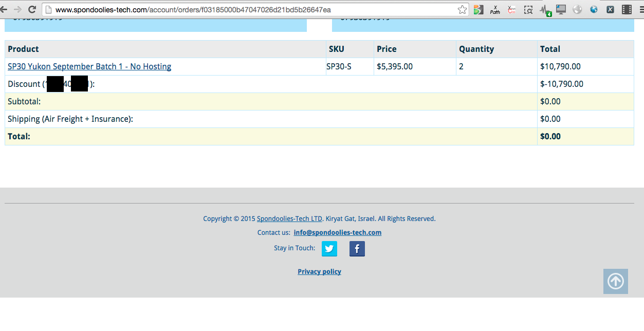
Task: Select the $-10,790.00 discount amount
Action: point(562,84)
